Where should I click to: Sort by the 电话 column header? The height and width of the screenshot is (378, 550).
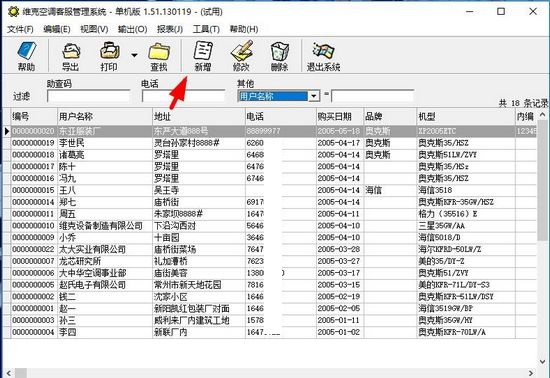(x=281, y=116)
